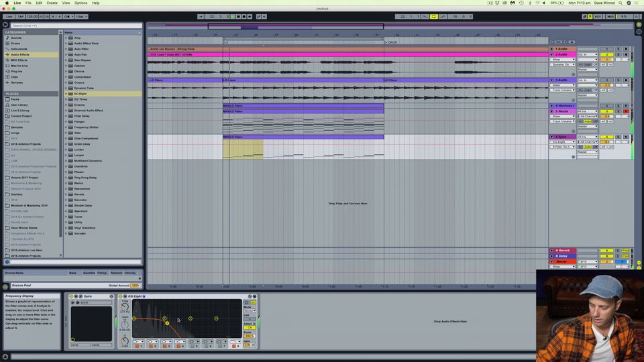Image resolution: width=644 pixels, height=362 pixels.
Task: Click the EQ Eight Q knob
Action: 125,341
